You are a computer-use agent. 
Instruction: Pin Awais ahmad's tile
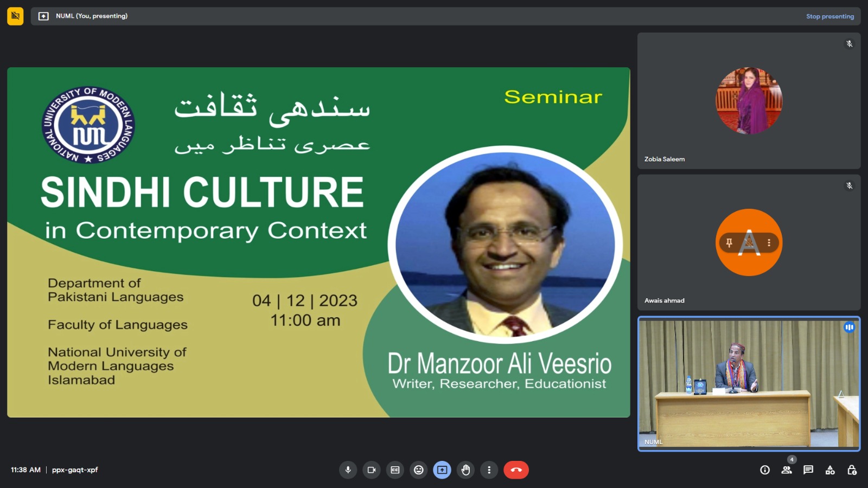pos(729,242)
